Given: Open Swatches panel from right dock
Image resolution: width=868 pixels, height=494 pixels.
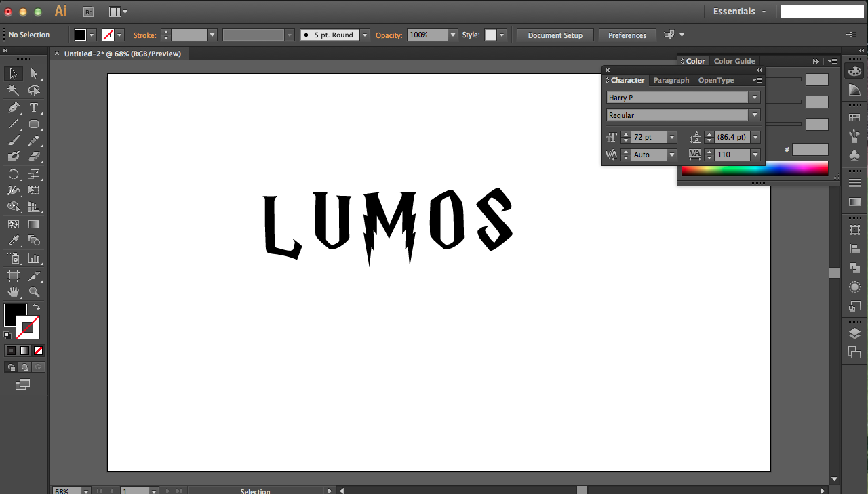Looking at the screenshot, I should pyautogui.click(x=854, y=118).
